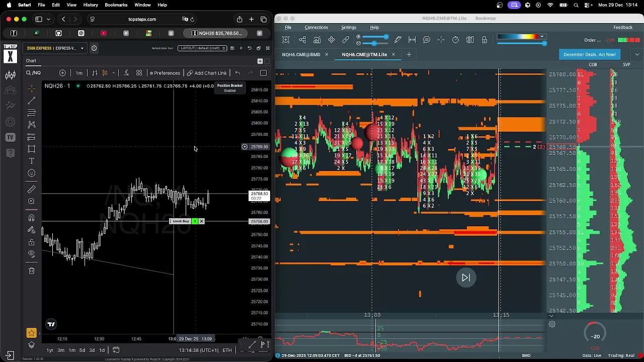The height and width of the screenshot is (362, 644).
Task: Open the LAYOUT default selector
Action: [202, 48]
